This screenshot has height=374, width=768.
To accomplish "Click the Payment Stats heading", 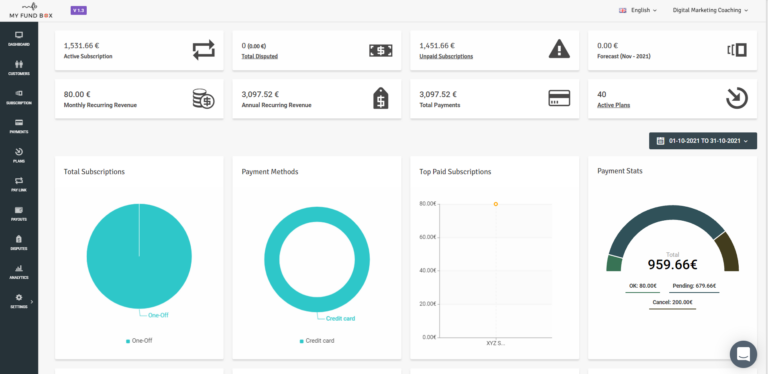I will tap(620, 171).
